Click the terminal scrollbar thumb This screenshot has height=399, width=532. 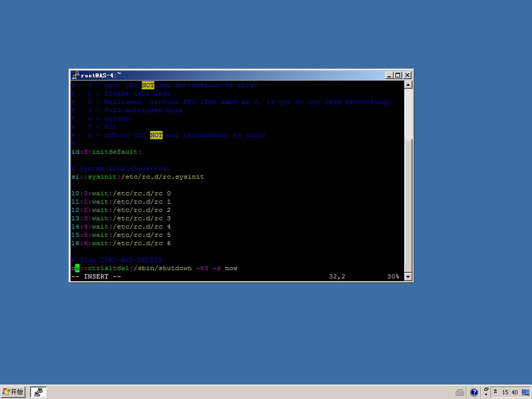[408, 114]
